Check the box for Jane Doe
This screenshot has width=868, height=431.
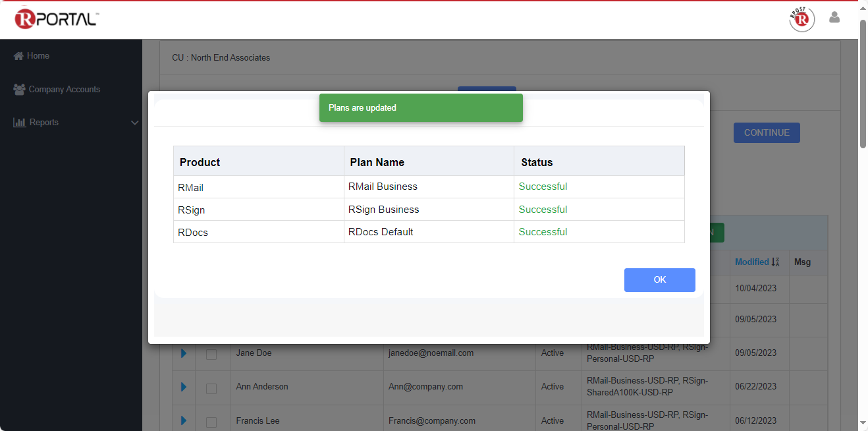211,355
